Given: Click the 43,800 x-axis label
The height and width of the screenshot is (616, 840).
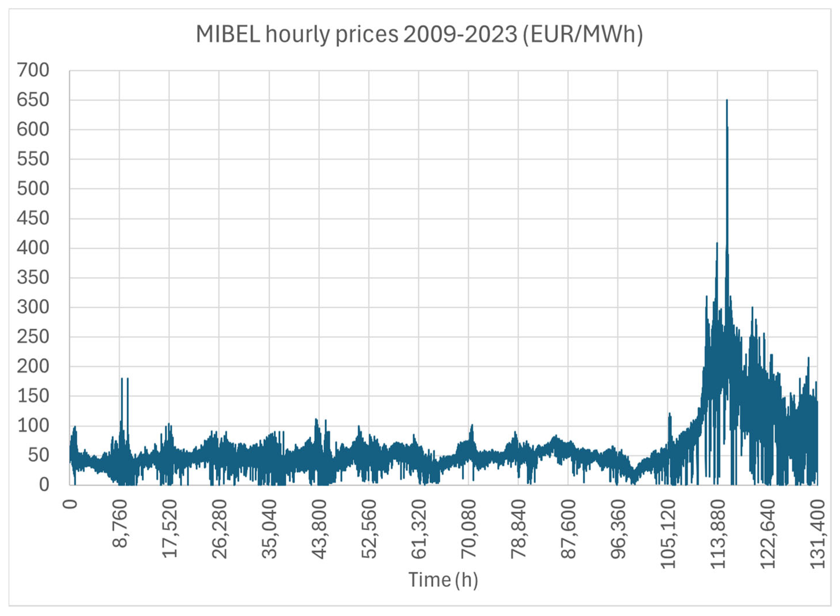Looking at the screenshot, I should tap(320, 529).
